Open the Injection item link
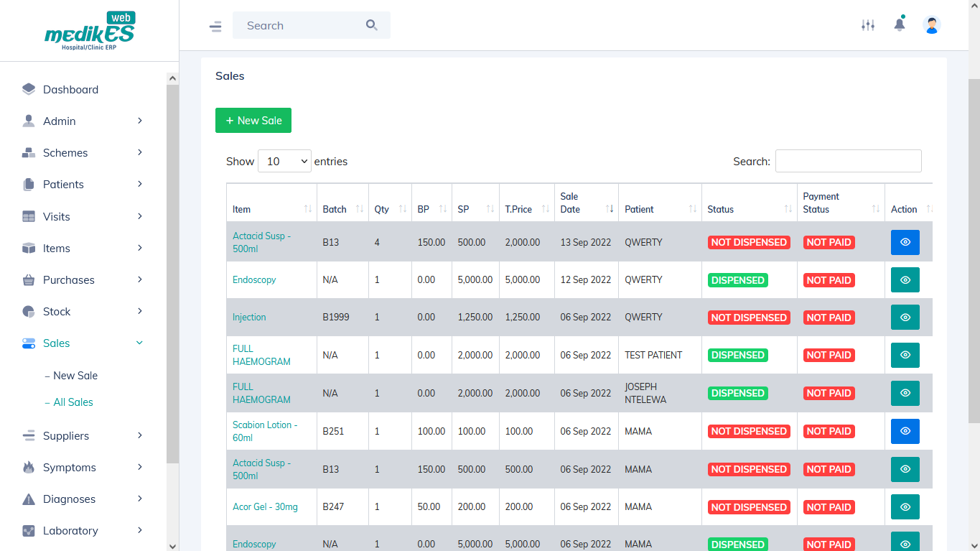980x551 pixels. 249,317
